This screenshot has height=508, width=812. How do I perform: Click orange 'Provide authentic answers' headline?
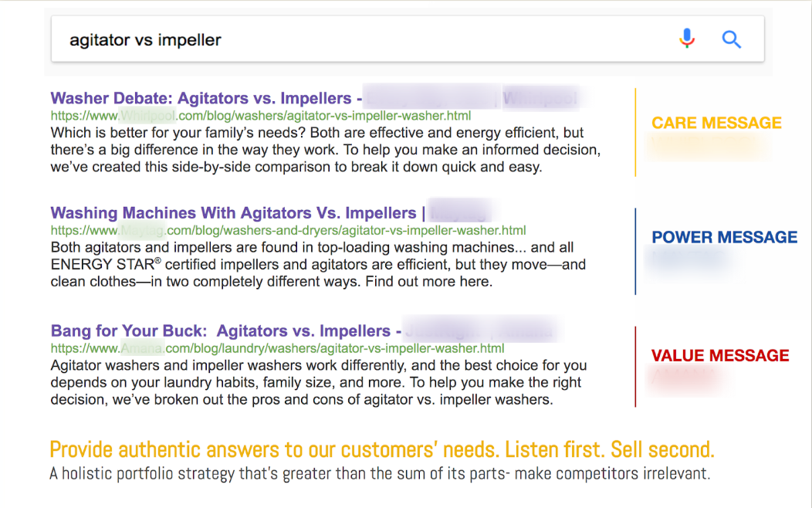[381, 449]
